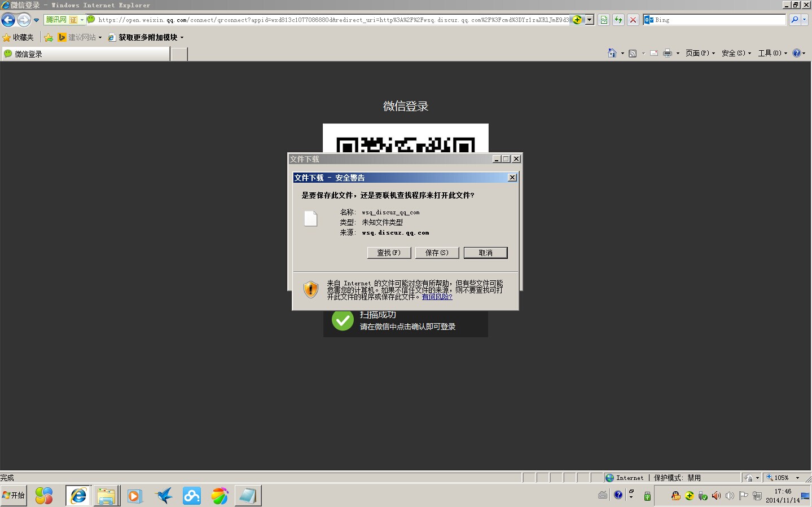This screenshot has height=507, width=812.
Task: Open the 工具(O) menu
Action: coord(773,53)
